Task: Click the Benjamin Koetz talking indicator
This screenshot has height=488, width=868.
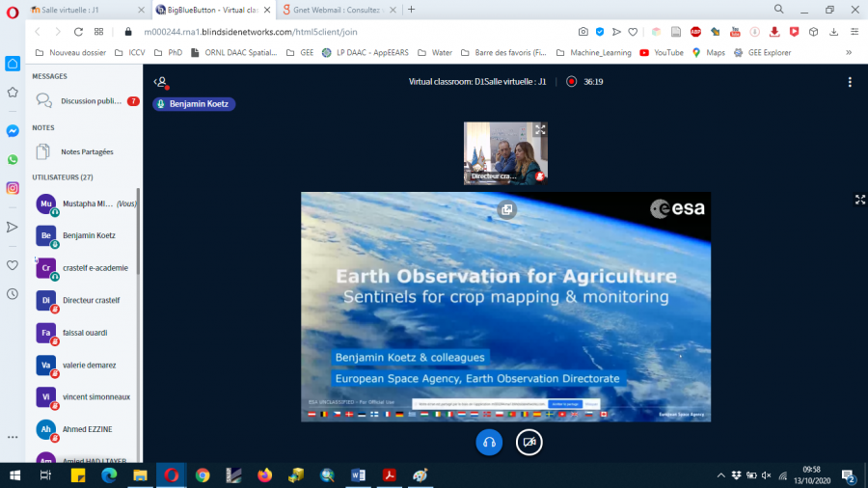Action: coord(194,104)
